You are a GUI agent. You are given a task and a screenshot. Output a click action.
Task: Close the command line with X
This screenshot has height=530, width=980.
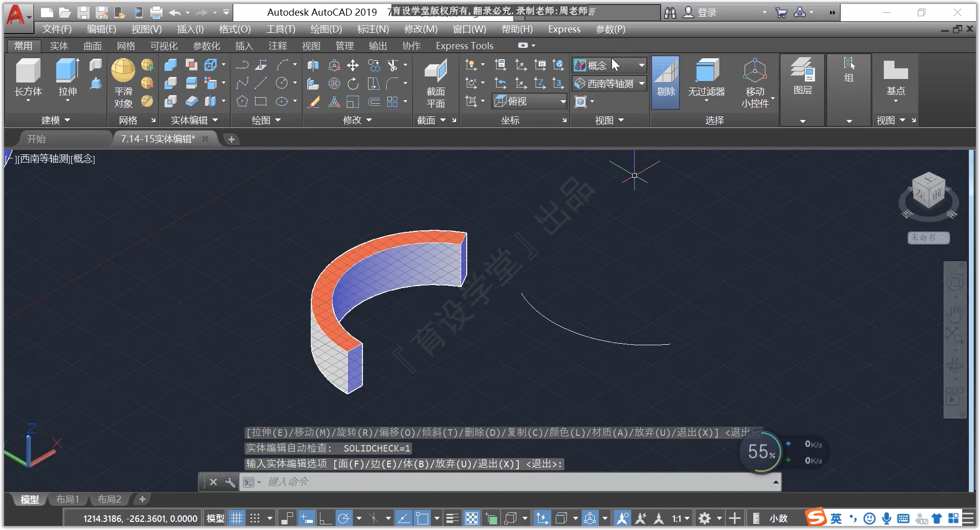[x=213, y=482]
